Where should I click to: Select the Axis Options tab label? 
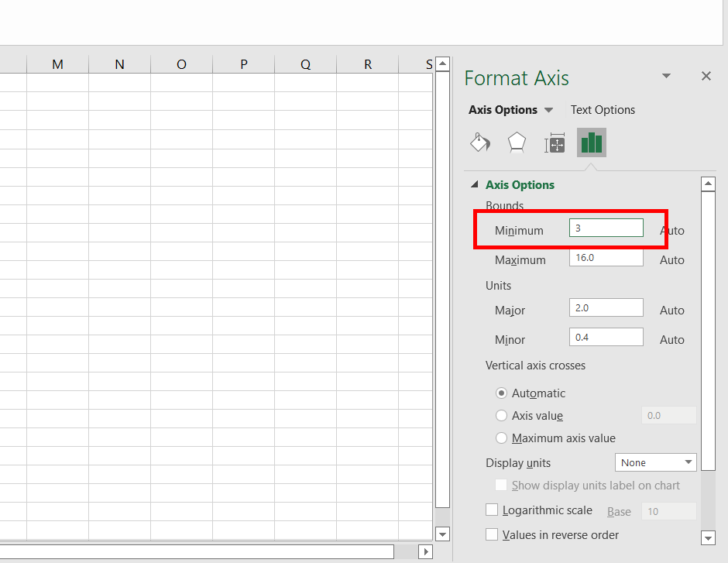(503, 110)
